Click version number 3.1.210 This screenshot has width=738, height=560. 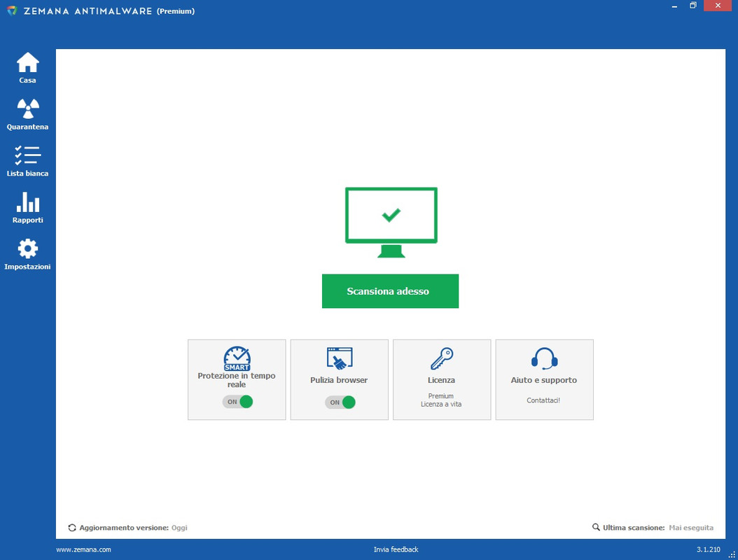[709, 549]
